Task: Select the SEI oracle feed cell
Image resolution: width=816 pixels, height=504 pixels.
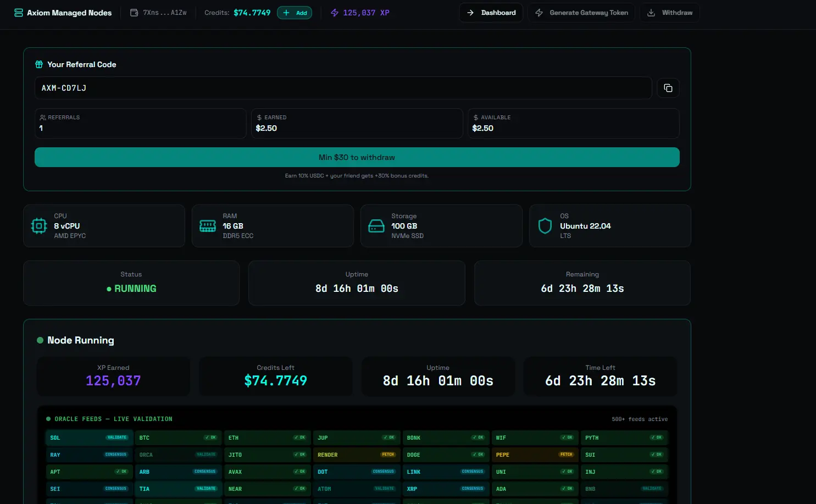Action: (x=89, y=489)
